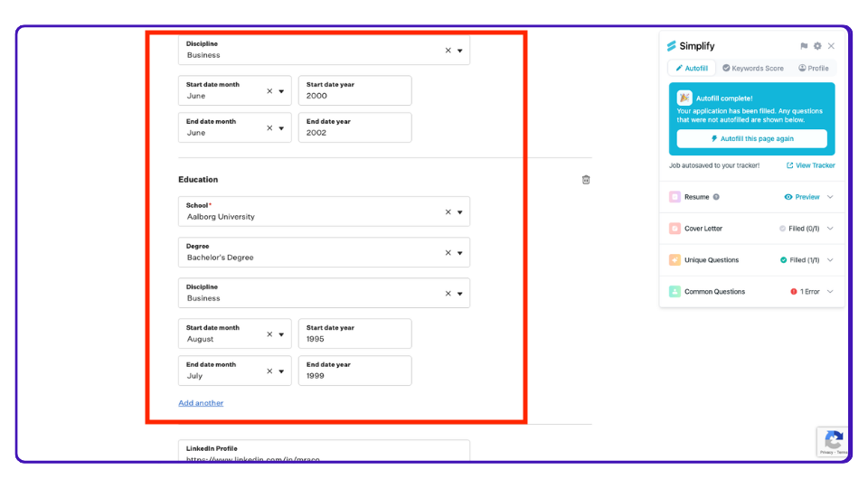Click the red 1 Error indicator
This screenshot has width=868, height=488.
point(805,292)
